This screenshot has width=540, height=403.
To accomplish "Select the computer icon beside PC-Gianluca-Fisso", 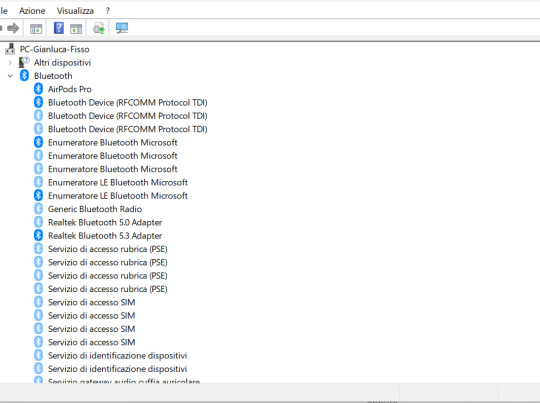I will (x=10, y=49).
